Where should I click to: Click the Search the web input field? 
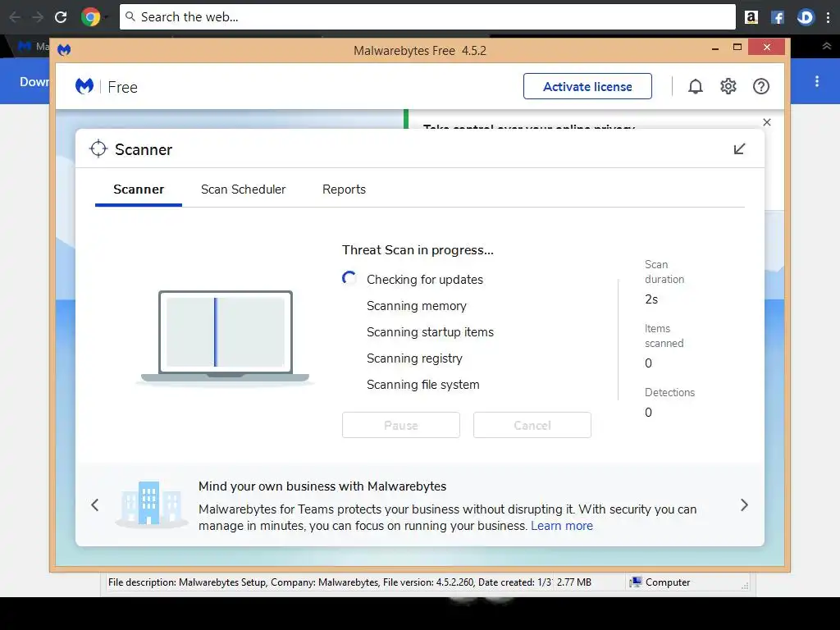427,17
